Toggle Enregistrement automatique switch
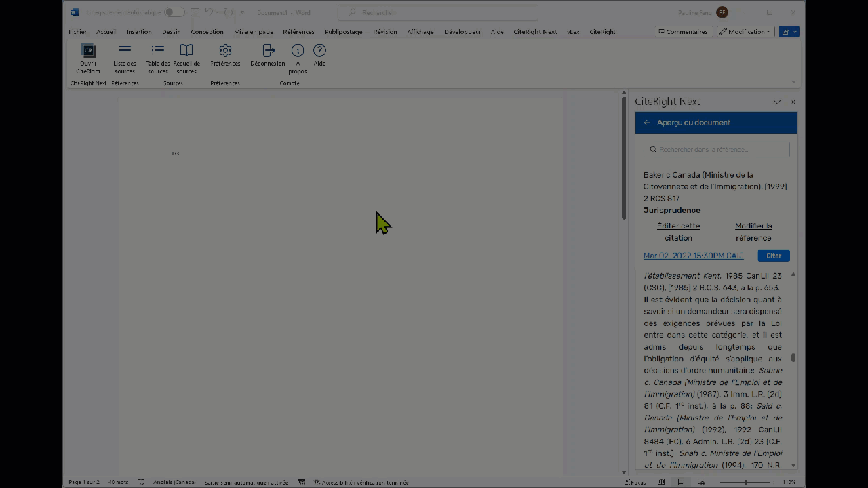 pyautogui.click(x=174, y=12)
